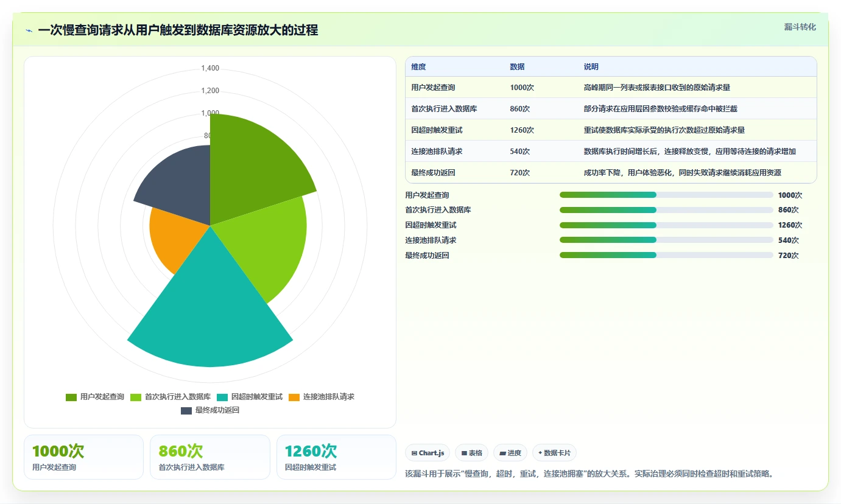Toggle the 首次执行进入数据库 legend entry
Screen dimensions: 841x504
(171, 397)
